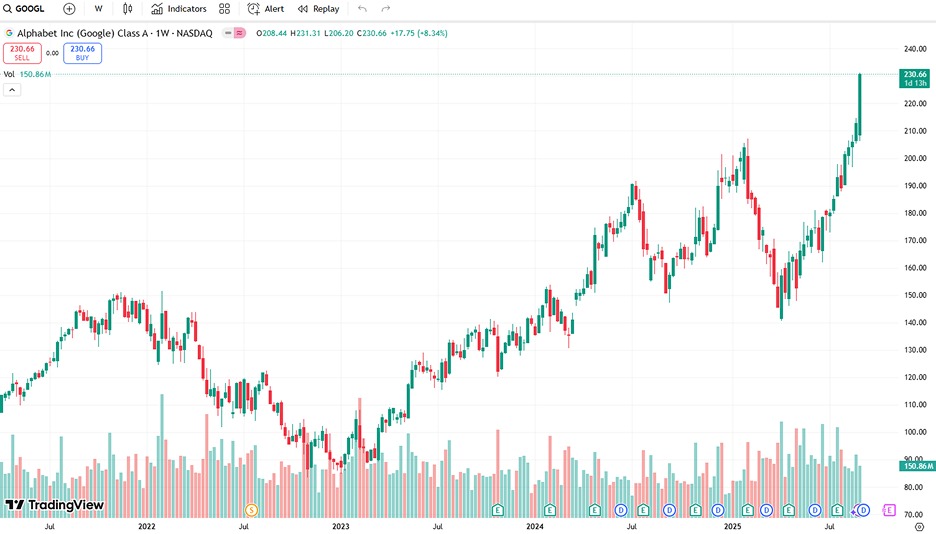This screenshot has height=534, width=936.
Task: Click the pink upcoming earnings E marker
Action: coord(889,510)
